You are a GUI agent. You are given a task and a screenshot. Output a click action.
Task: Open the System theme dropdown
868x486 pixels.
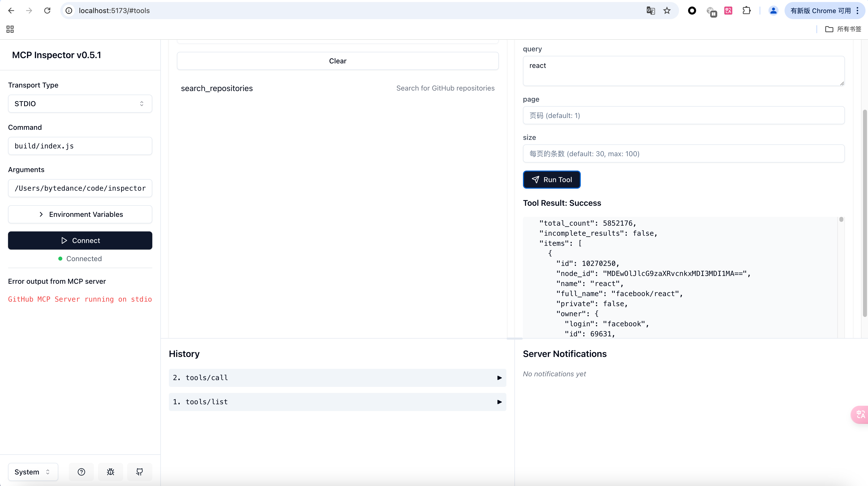tap(33, 472)
